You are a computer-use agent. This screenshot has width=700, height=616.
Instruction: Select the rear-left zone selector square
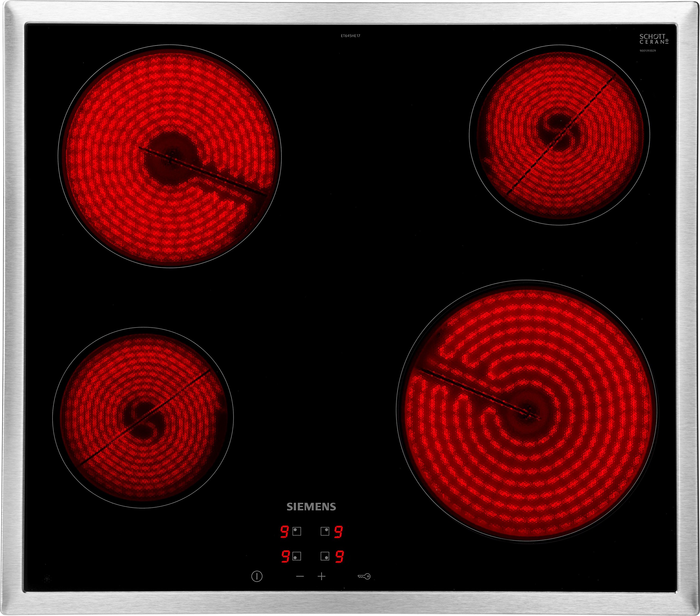tap(297, 531)
